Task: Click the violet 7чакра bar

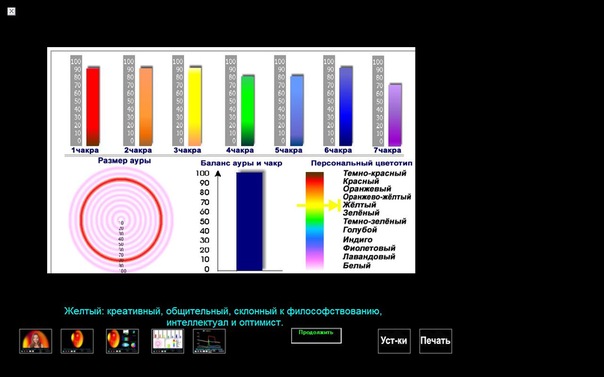Action: click(x=395, y=114)
